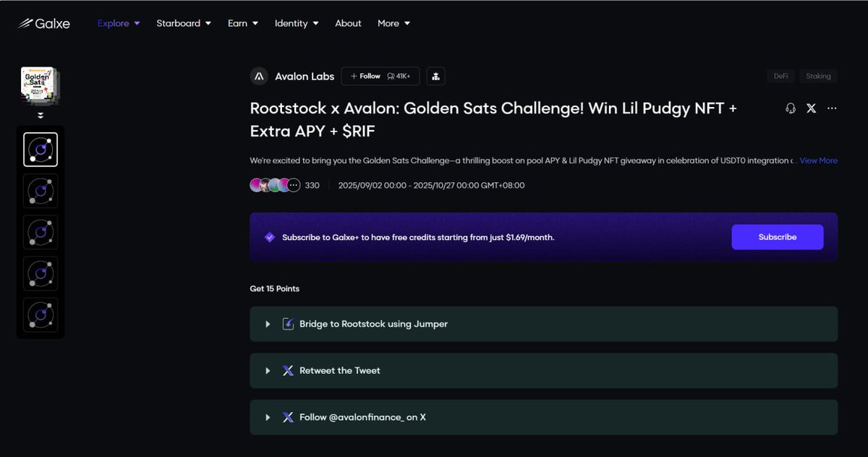Click the headset support icon
Screen dimensions: 868x457
point(791,108)
